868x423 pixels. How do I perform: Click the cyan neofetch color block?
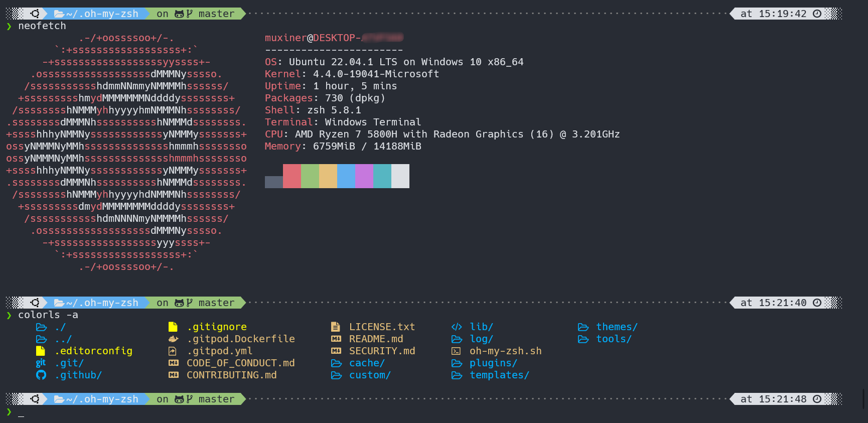(x=382, y=176)
